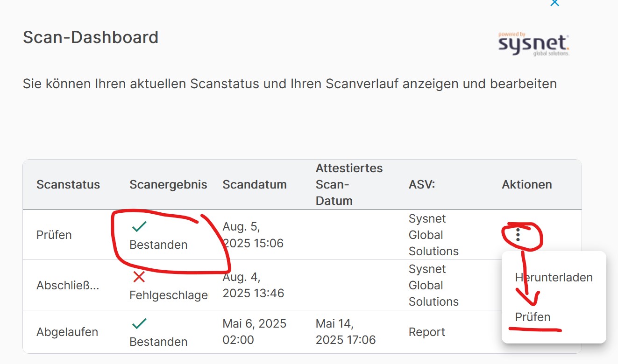This screenshot has height=364, width=618.
Task: Click the Report entry in ASV column
Action: pos(427,332)
